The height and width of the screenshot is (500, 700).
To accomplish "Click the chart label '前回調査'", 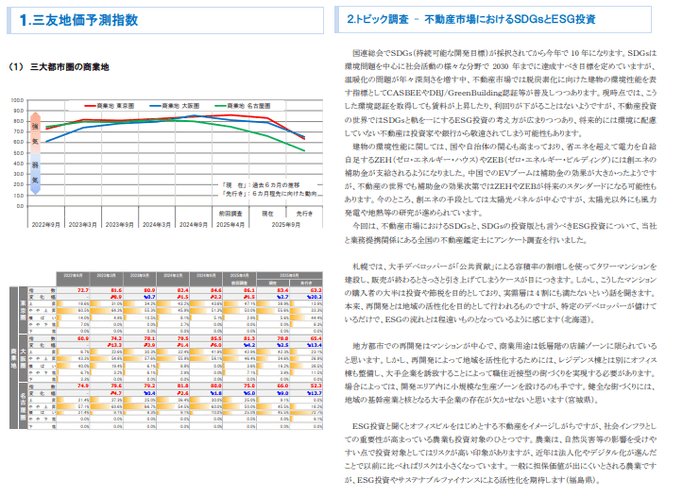I will coord(230,214).
